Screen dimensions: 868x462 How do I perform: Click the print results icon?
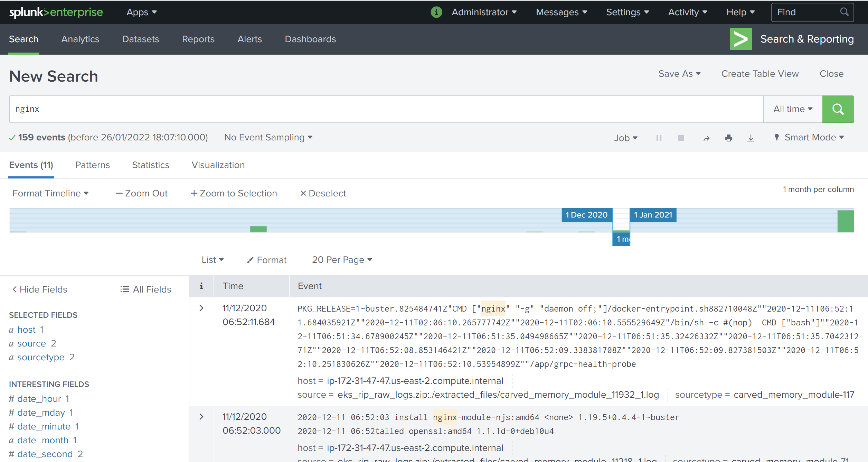pyautogui.click(x=728, y=138)
